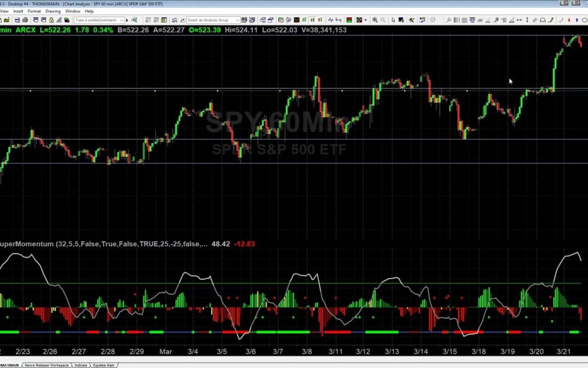The image size is (588, 368).
Task: Click the SuperMomentum indicator label
Action: coord(27,244)
